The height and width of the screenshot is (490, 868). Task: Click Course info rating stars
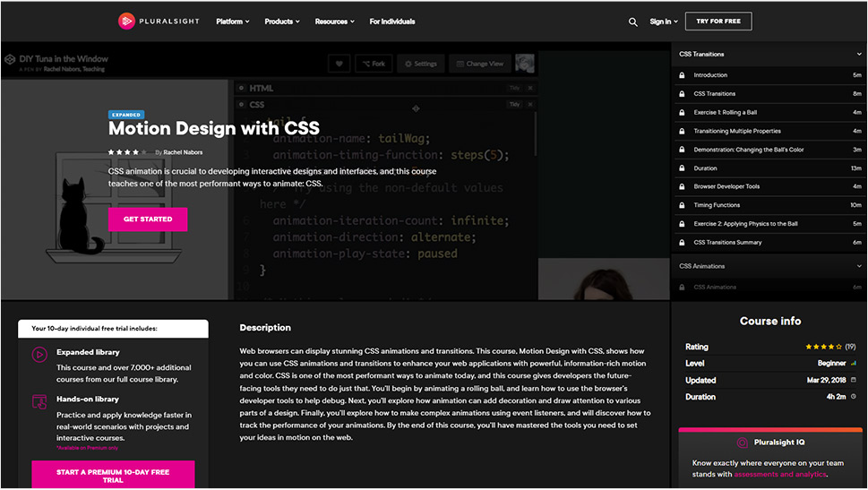click(823, 347)
